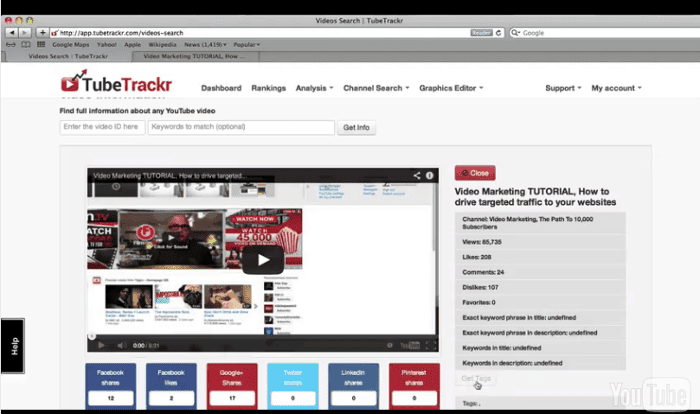
Task: Click the Pinterest shares tile
Action: [x=414, y=386]
